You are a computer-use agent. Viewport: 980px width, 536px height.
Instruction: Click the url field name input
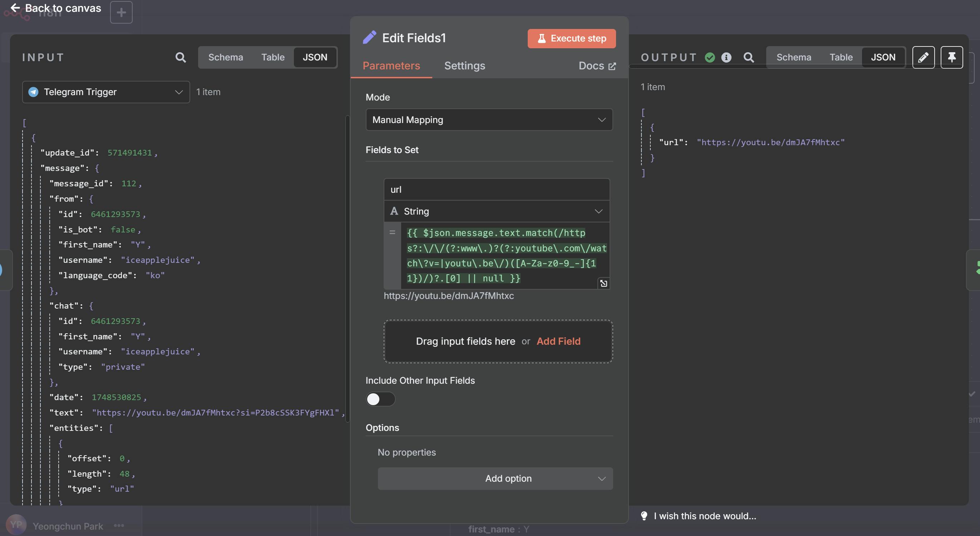pyautogui.click(x=497, y=190)
